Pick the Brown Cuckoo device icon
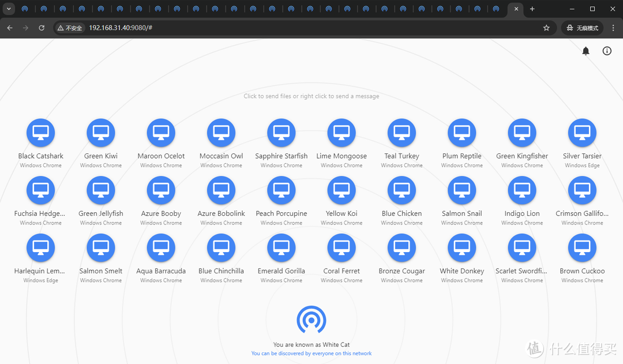The height and width of the screenshot is (364, 623). (582, 248)
